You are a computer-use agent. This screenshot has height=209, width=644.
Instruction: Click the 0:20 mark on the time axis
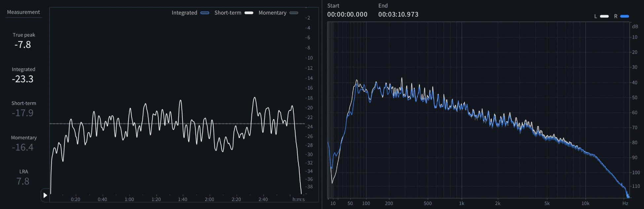(x=75, y=199)
